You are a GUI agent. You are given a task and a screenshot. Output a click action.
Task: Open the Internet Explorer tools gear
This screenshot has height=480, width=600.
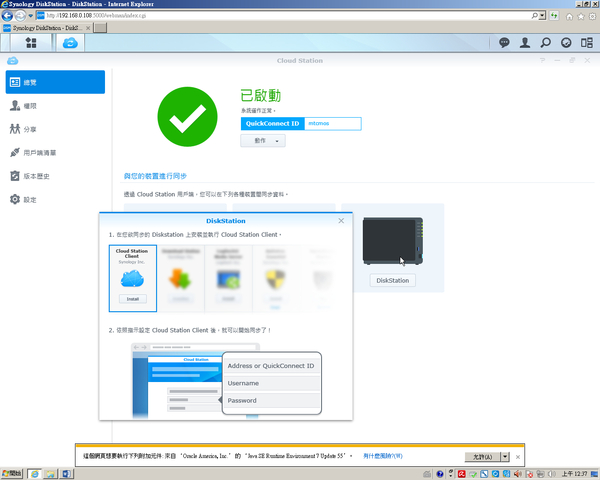[592, 16]
